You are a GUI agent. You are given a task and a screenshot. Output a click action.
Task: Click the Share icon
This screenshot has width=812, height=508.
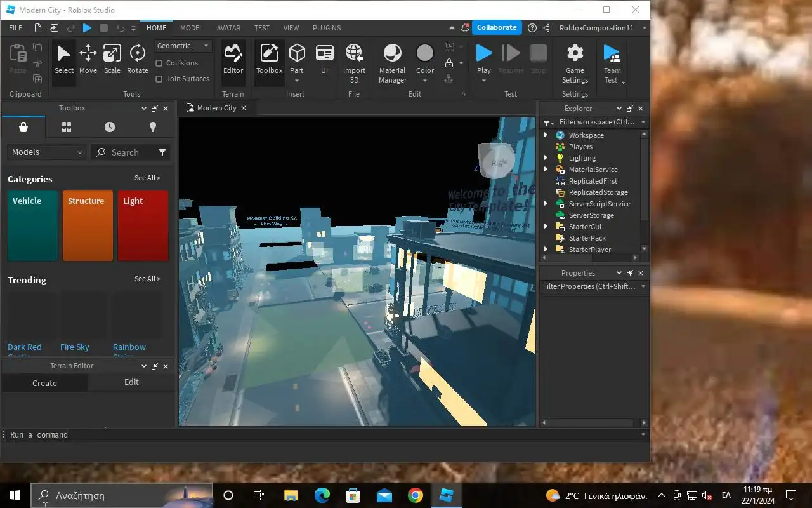coord(546,28)
